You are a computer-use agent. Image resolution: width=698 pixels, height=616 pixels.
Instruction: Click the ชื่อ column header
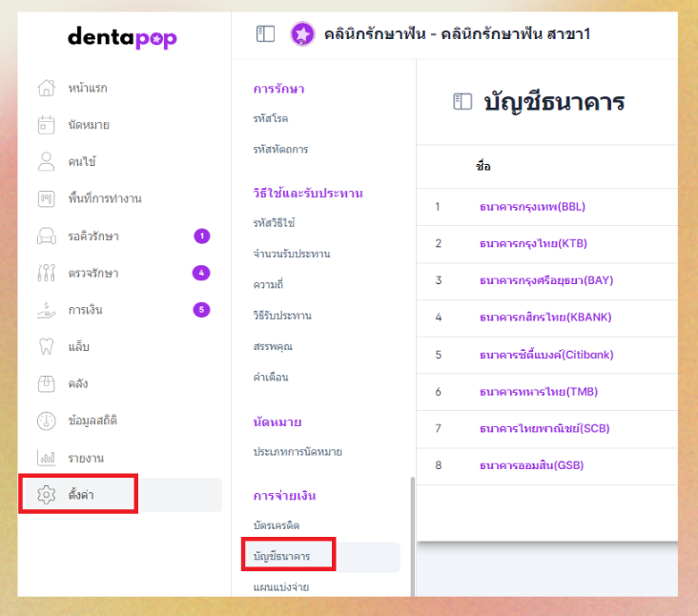(483, 166)
